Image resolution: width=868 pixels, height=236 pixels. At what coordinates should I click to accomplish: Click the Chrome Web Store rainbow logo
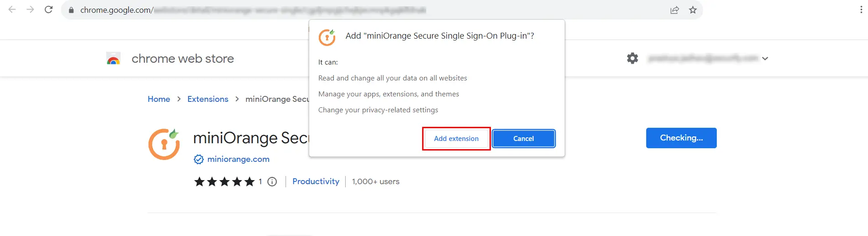coord(113,58)
